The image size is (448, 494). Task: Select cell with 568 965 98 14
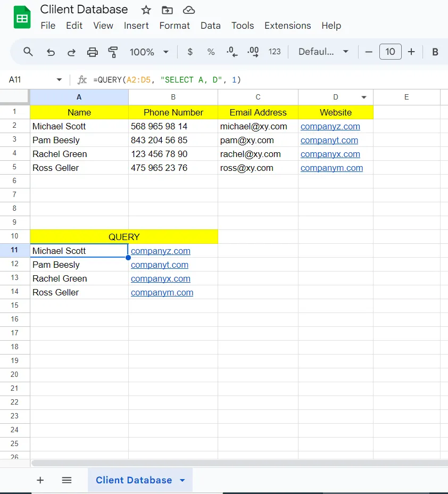[x=173, y=126]
